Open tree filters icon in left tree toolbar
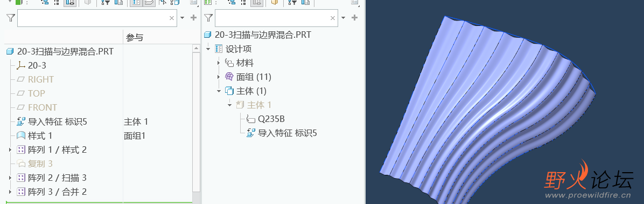The width and height of the screenshot is (644, 204). [106, 3]
